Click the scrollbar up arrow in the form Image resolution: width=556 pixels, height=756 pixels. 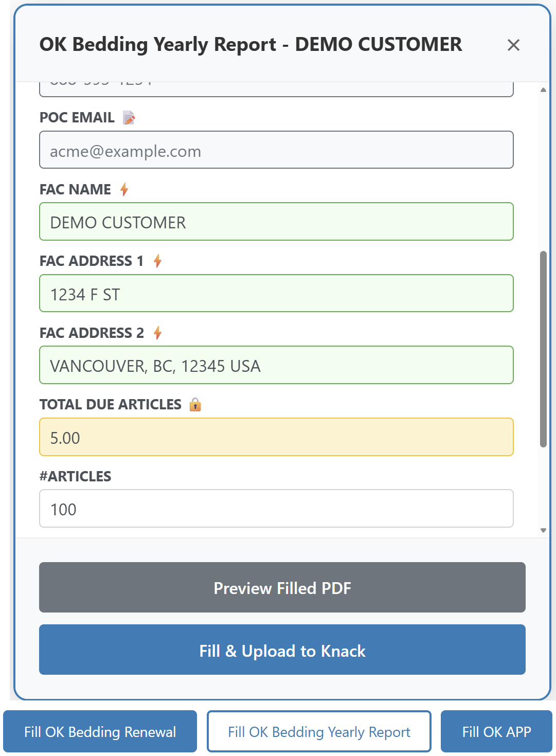(x=543, y=90)
